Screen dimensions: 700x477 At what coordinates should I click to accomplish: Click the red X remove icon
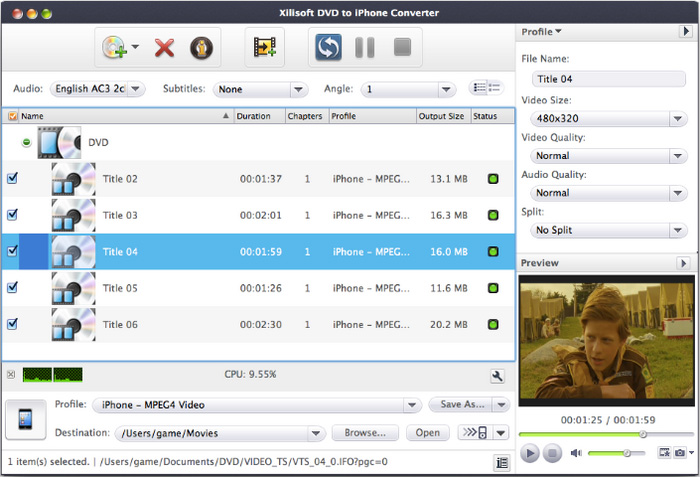164,48
